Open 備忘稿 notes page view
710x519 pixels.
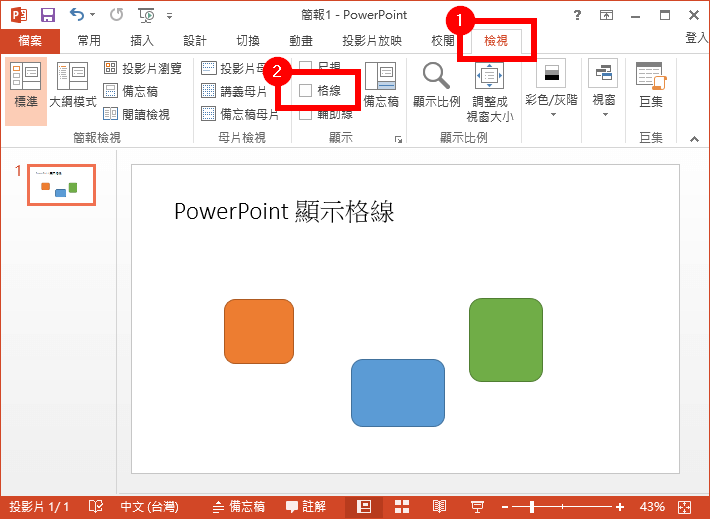(x=131, y=91)
